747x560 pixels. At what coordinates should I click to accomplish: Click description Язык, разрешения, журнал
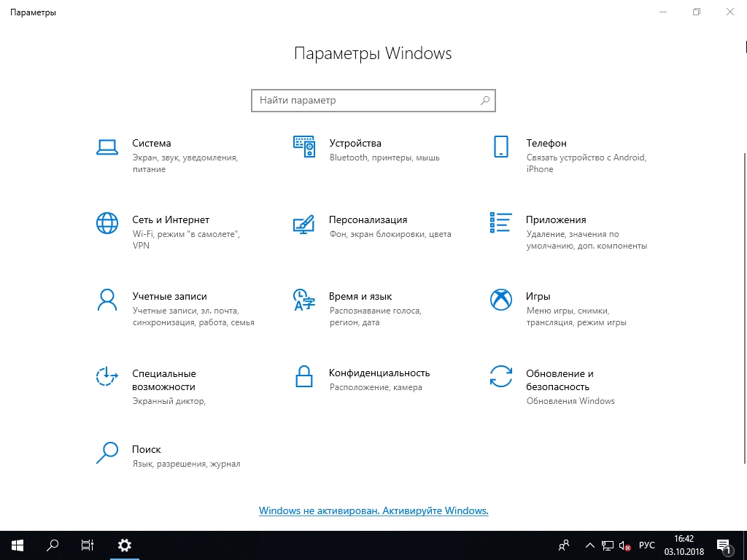click(x=186, y=464)
